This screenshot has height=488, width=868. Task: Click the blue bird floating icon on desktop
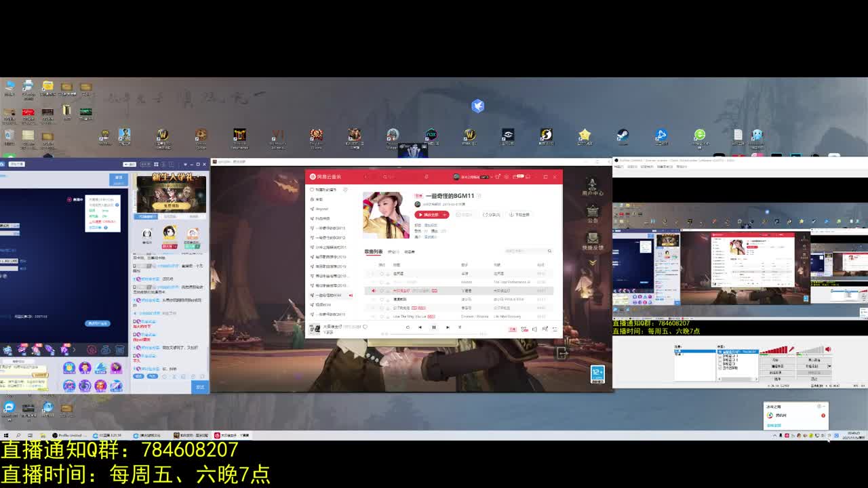(x=478, y=106)
